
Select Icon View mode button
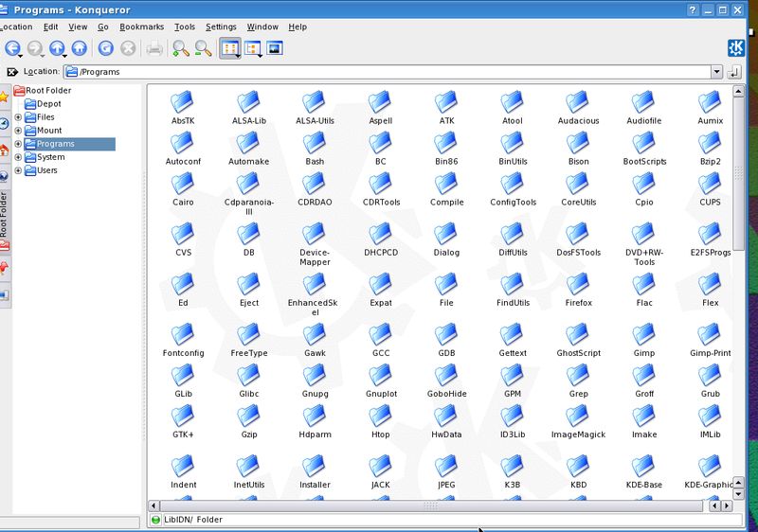tap(229, 48)
